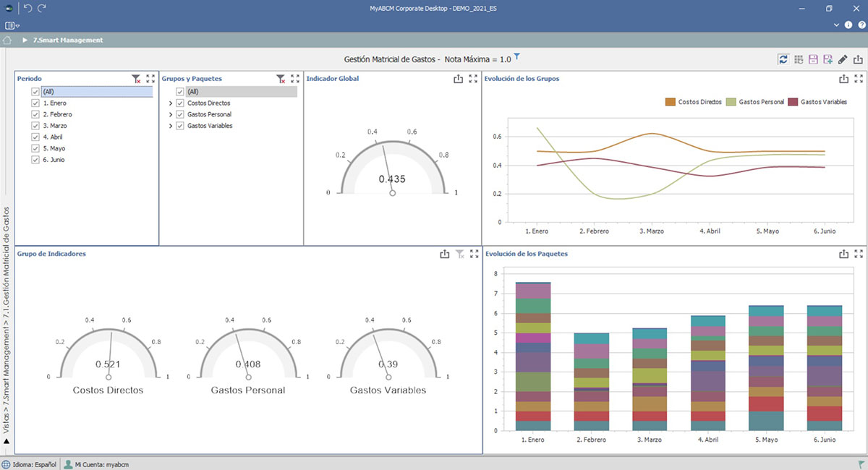The width and height of the screenshot is (868, 470).
Task: Toggle the 6. Junio period checkbox
Action: pyautogui.click(x=35, y=160)
